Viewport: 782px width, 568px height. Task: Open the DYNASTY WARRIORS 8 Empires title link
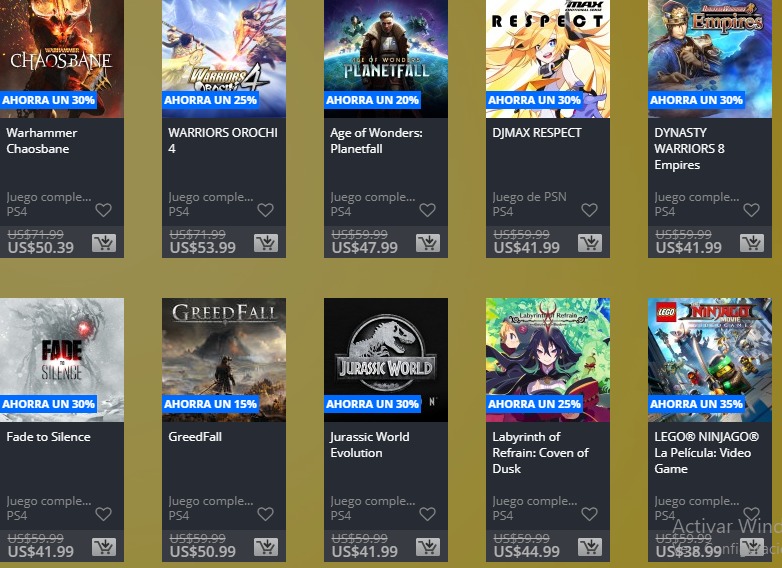point(689,149)
